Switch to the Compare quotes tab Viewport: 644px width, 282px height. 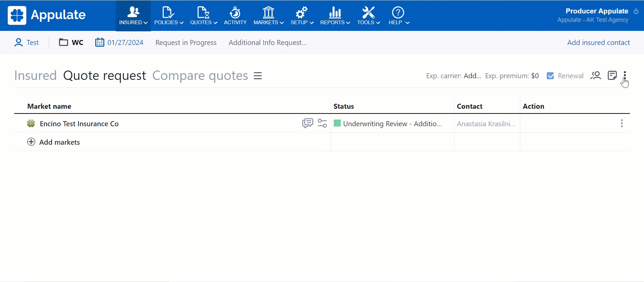click(200, 76)
